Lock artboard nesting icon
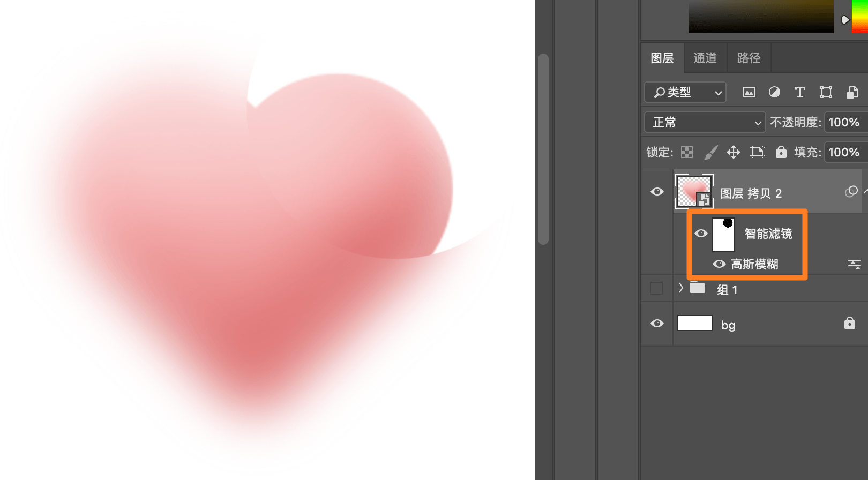This screenshot has width=868, height=480. pyautogui.click(x=757, y=153)
